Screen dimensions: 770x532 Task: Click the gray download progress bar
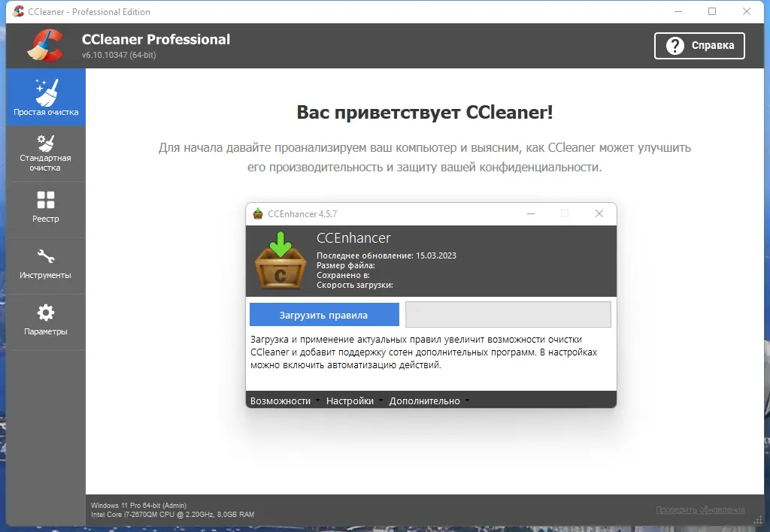click(508, 314)
